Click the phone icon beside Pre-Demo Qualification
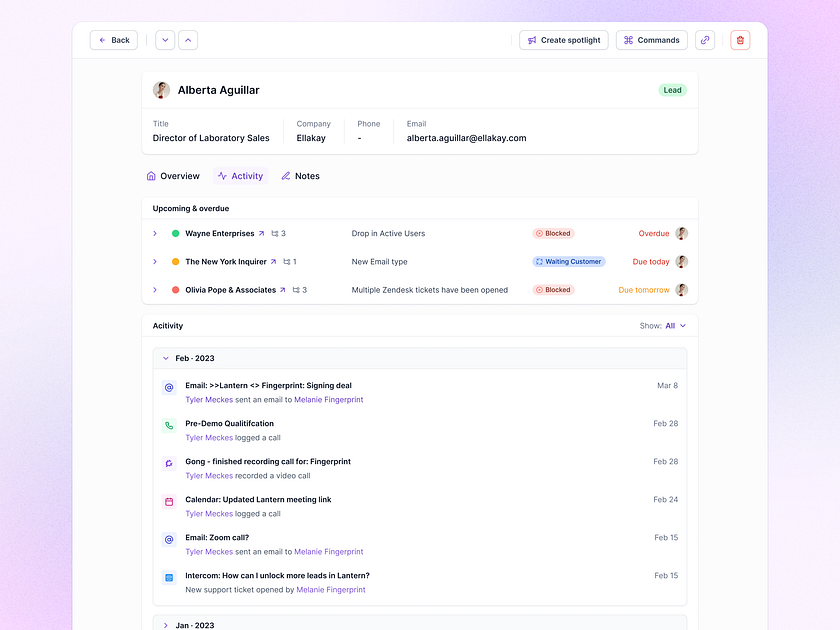This screenshot has width=840, height=630. tap(168, 424)
